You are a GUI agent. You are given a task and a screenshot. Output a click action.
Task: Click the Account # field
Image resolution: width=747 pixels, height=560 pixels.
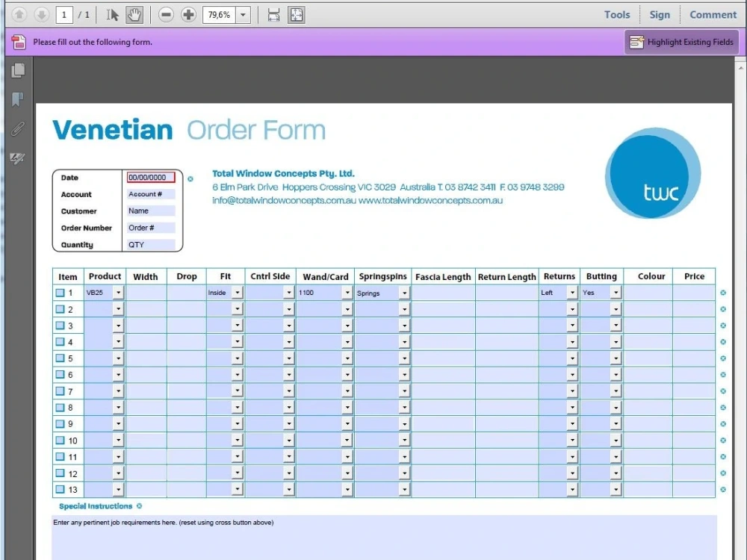tap(151, 194)
